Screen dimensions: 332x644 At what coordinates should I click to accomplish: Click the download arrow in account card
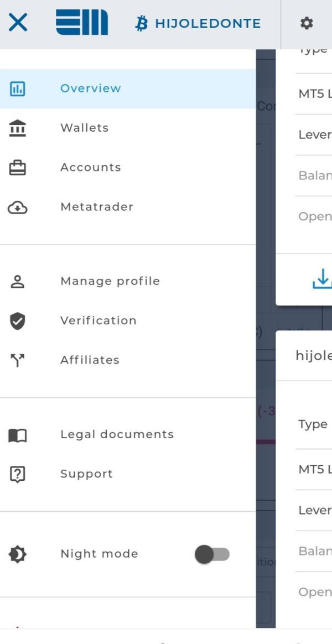tap(321, 279)
